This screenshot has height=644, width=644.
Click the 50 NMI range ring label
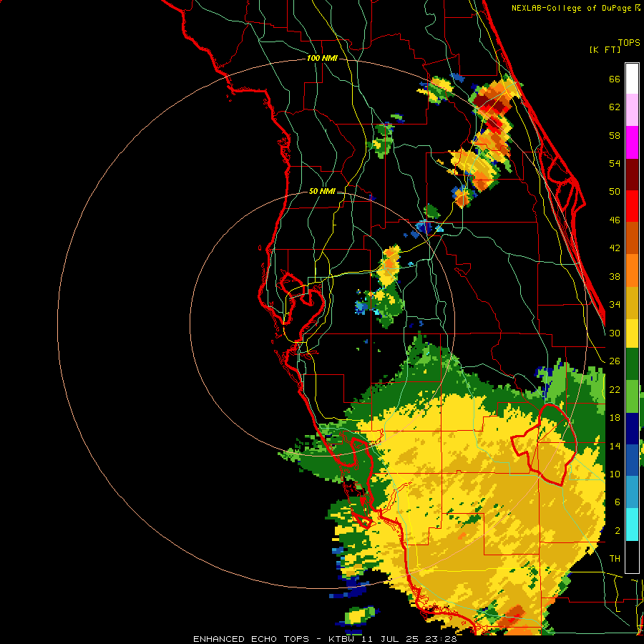322,191
